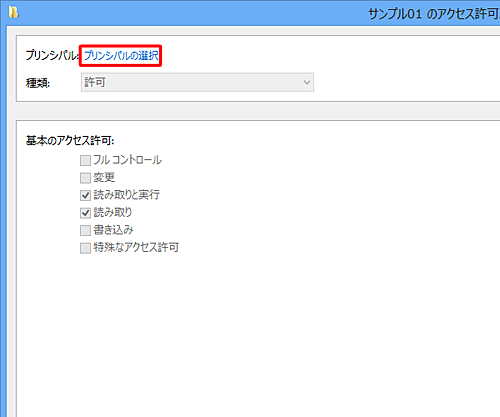This screenshot has width=500, height=417.
Task: Click the フル コントロール label text
Action: (128, 160)
